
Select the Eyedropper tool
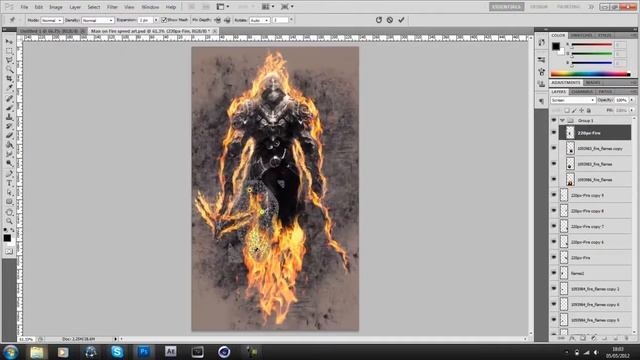(x=9, y=87)
